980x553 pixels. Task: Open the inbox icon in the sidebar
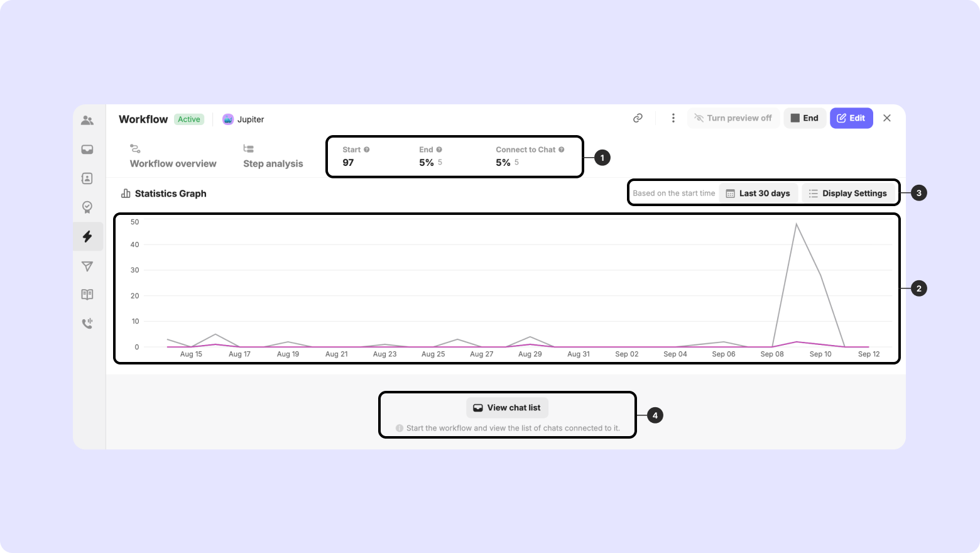87,150
